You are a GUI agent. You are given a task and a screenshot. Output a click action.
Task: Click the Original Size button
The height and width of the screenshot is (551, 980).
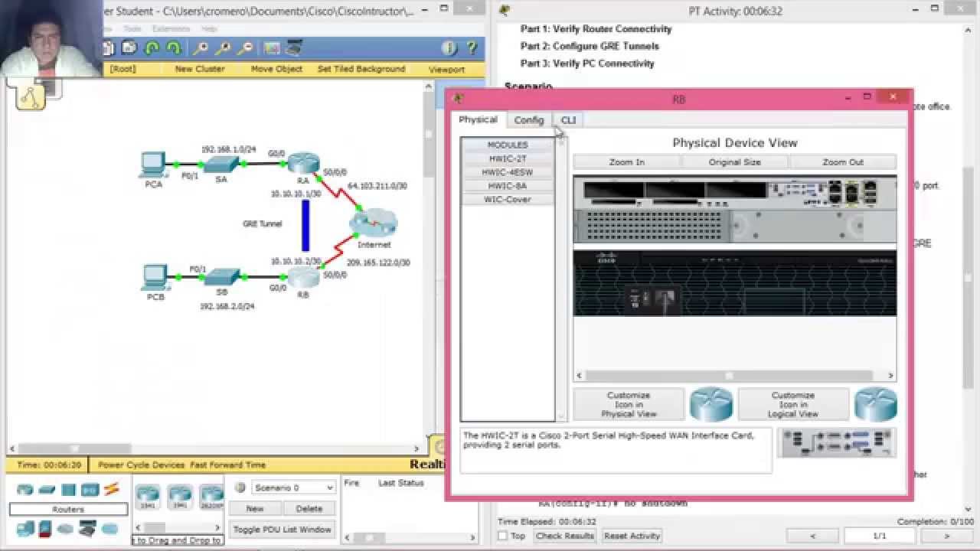tap(735, 162)
